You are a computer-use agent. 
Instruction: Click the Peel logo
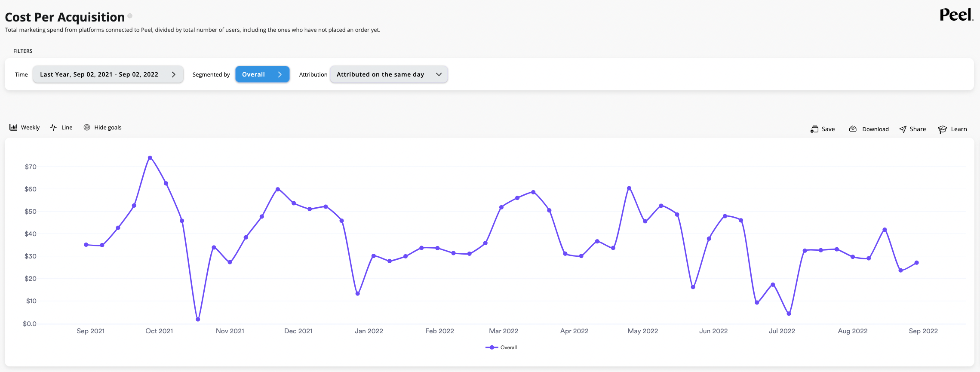tap(955, 15)
